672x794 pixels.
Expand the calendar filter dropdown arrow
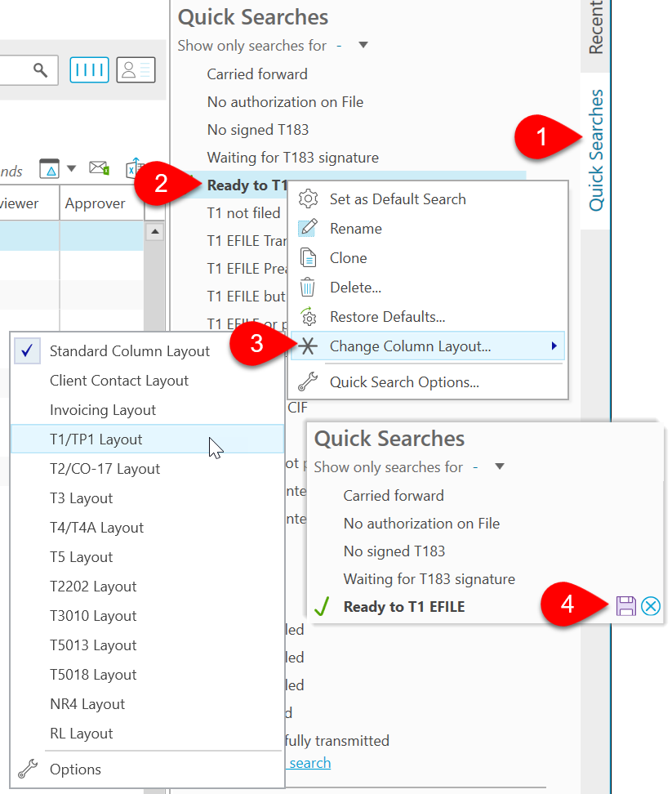pos(71,168)
